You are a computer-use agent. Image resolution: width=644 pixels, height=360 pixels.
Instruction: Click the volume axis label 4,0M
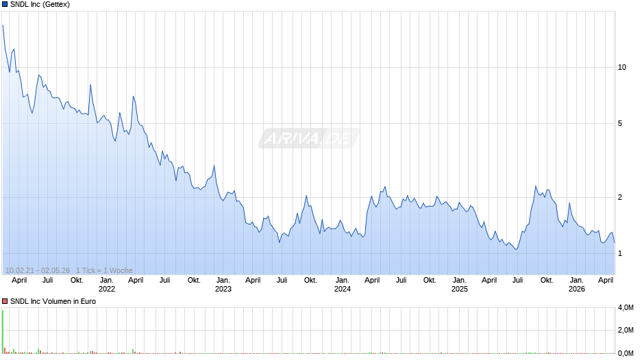626,308
